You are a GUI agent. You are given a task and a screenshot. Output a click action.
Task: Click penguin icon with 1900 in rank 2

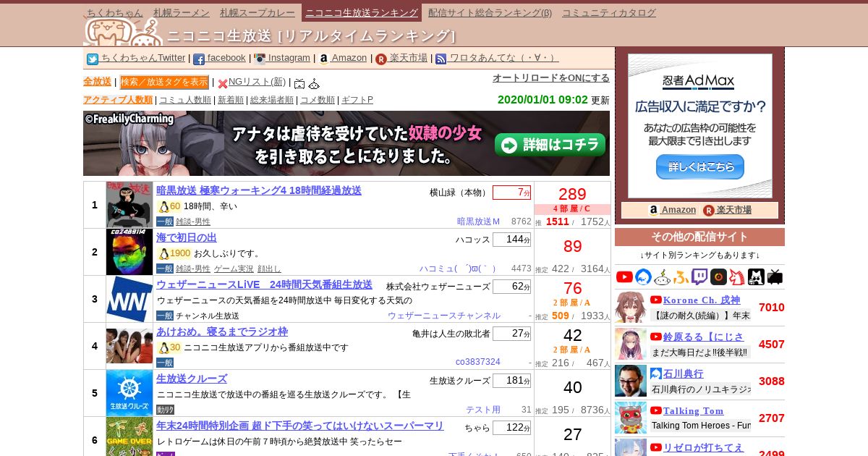[163, 253]
